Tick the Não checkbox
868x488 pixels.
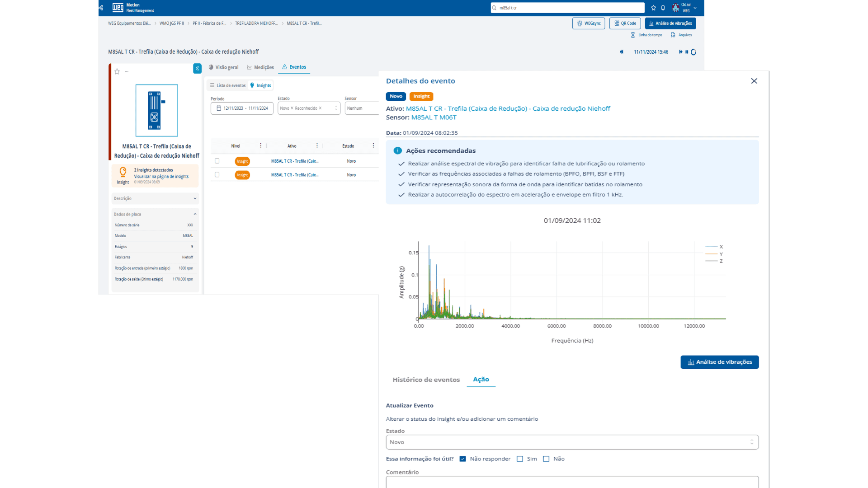546,459
